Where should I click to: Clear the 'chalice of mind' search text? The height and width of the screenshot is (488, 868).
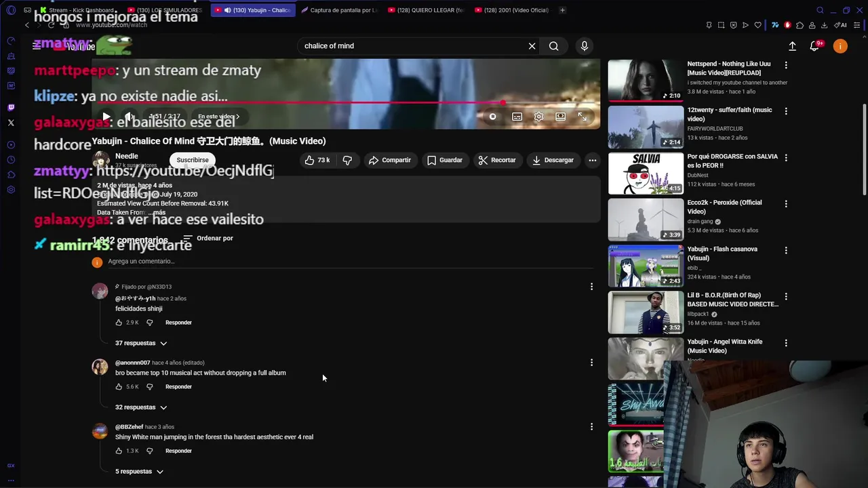532,46
